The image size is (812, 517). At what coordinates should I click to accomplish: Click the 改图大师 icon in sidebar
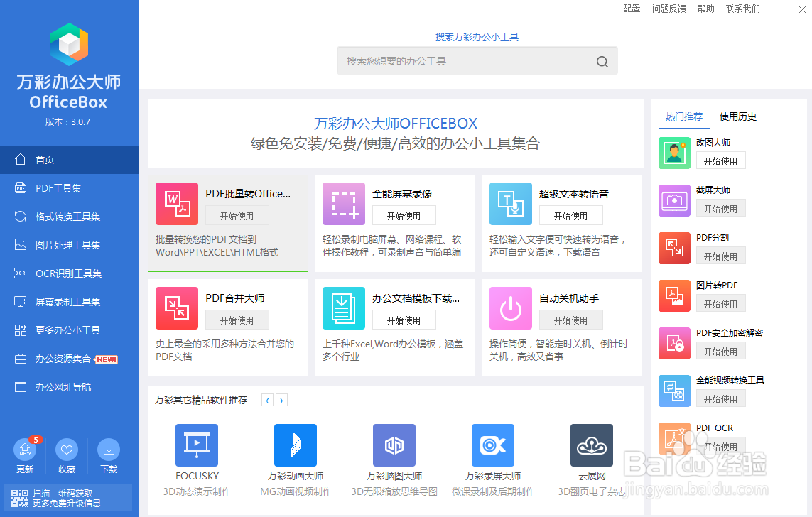pos(674,153)
